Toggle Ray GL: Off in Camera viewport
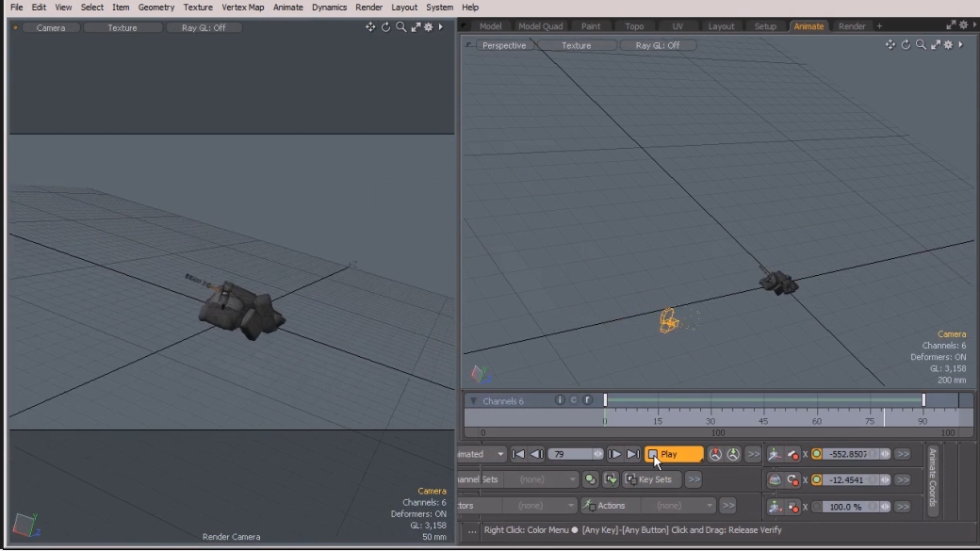Image resolution: width=980 pixels, height=551 pixels. tap(204, 27)
